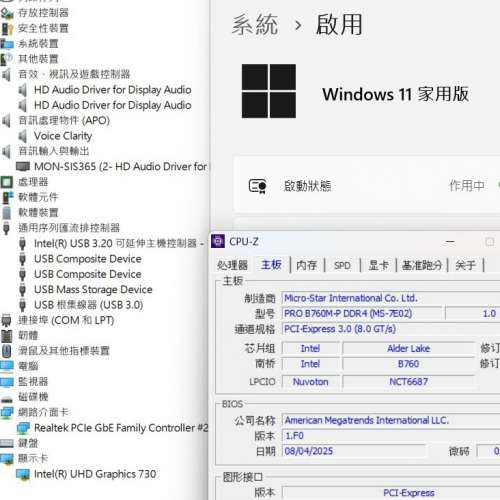The image size is (500, 500).
Task: Open the SPD tab in CPU-Z
Action: (342, 265)
